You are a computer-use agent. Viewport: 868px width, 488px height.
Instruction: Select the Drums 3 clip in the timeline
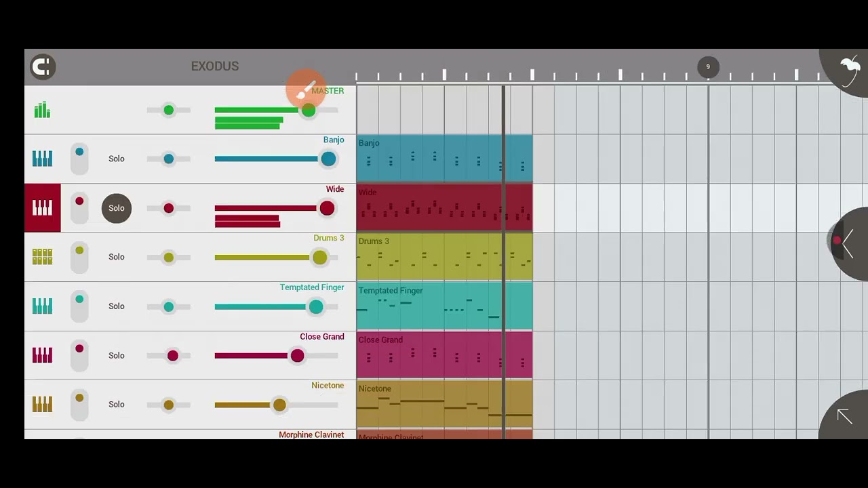click(444, 257)
